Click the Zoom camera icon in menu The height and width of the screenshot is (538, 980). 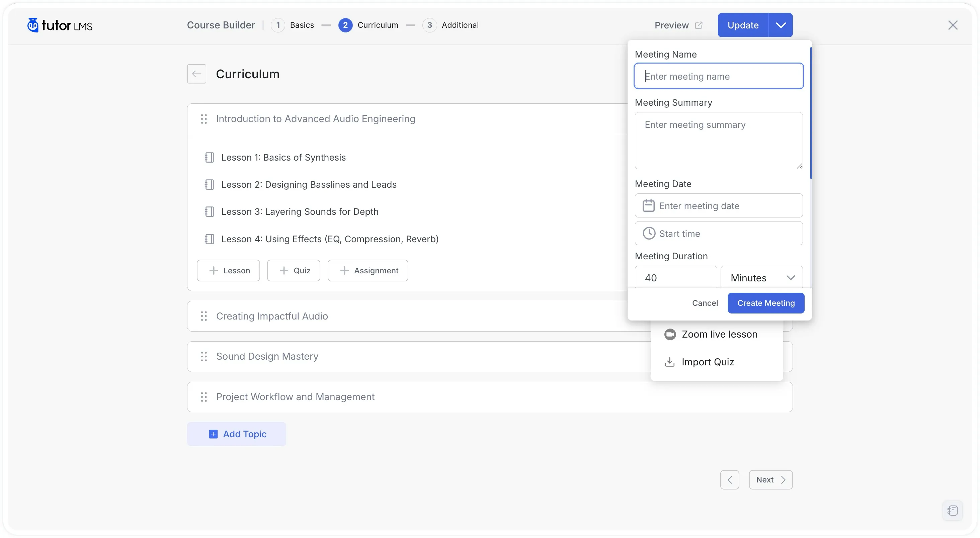click(670, 334)
